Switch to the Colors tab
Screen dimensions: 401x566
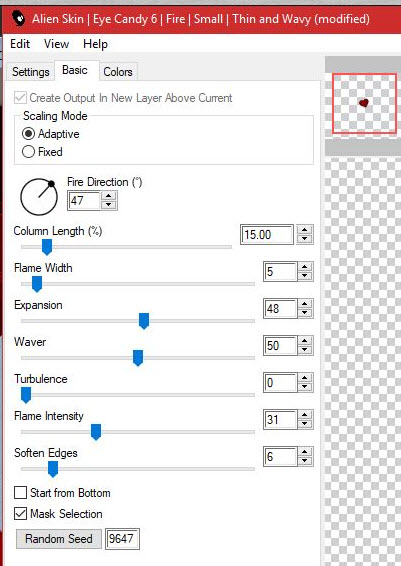118,71
